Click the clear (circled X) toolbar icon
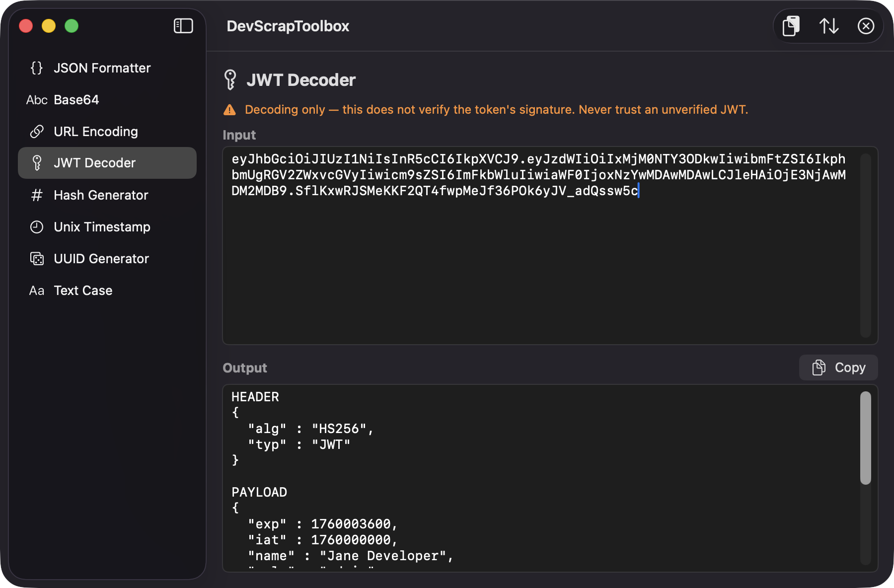Image resolution: width=894 pixels, height=588 pixels. 866,26
